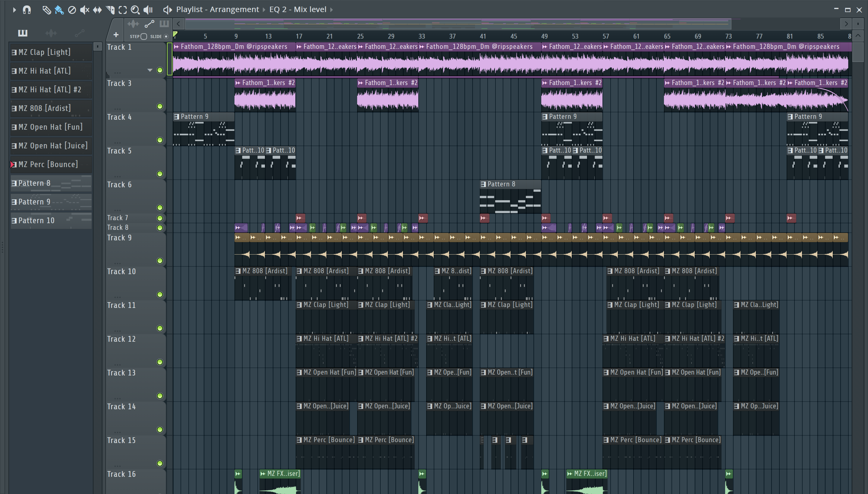Click the Playlist - Arrangement title
868x494 pixels.
pyautogui.click(x=217, y=10)
